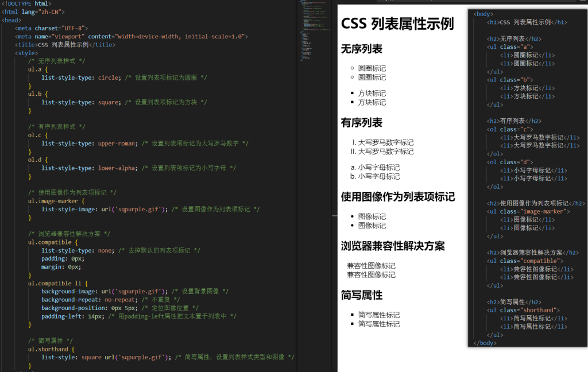Select the rendered '无序列表' heading in preview
The height and width of the screenshot is (372, 588).
click(x=362, y=49)
